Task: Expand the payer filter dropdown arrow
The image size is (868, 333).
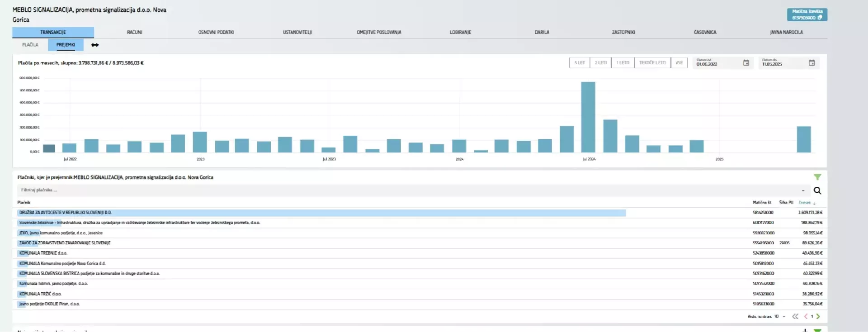Action: (803, 190)
